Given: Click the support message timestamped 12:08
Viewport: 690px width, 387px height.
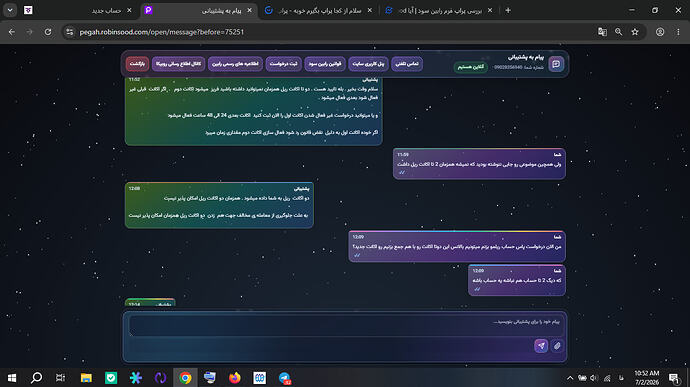Looking at the screenshot, I should coord(219,205).
